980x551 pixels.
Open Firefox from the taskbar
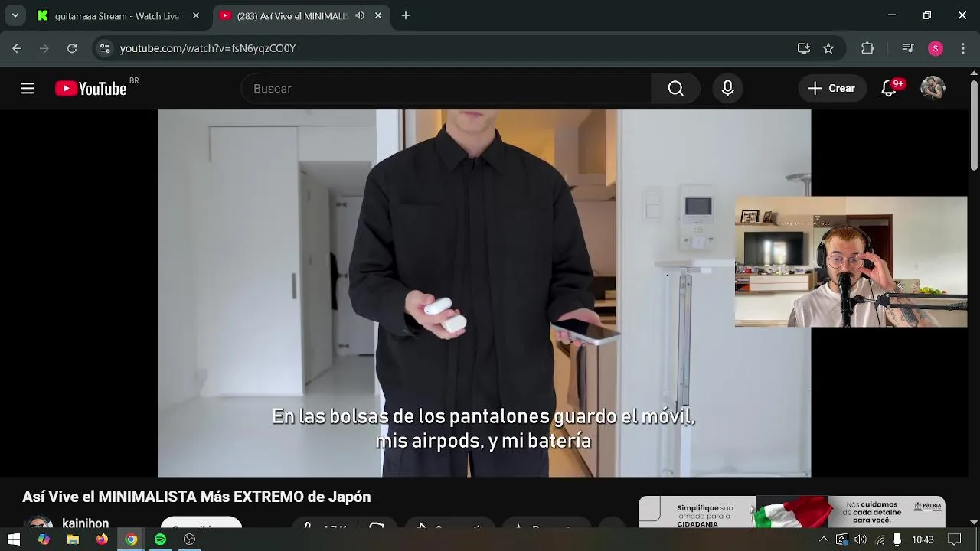point(102,540)
